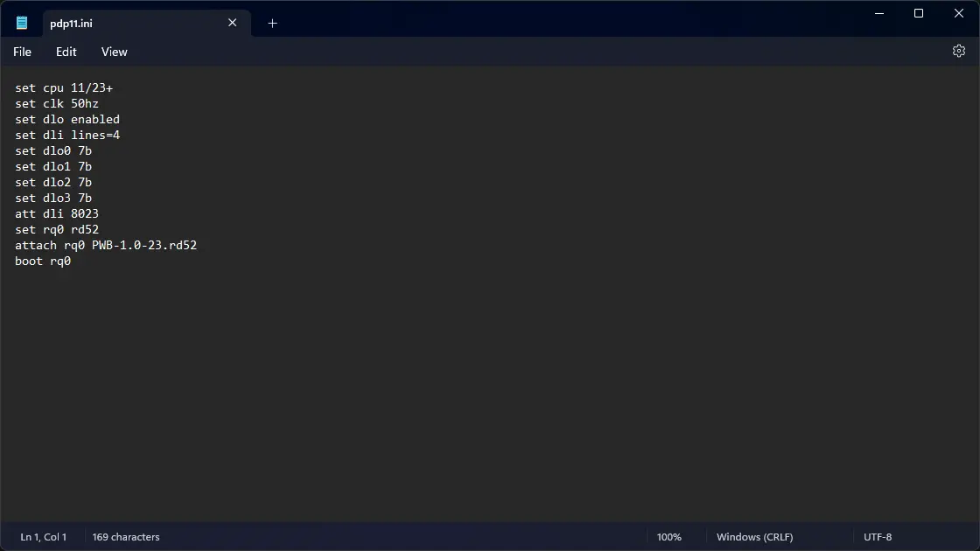The image size is (980, 551).
Task: Click the Ln 1, Col 1 position indicator
Action: click(x=44, y=537)
